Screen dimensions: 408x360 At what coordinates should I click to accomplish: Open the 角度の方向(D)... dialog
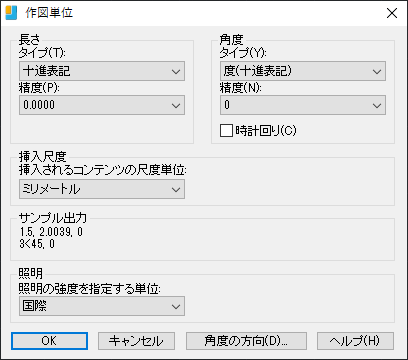pyautogui.click(x=246, y=341)
